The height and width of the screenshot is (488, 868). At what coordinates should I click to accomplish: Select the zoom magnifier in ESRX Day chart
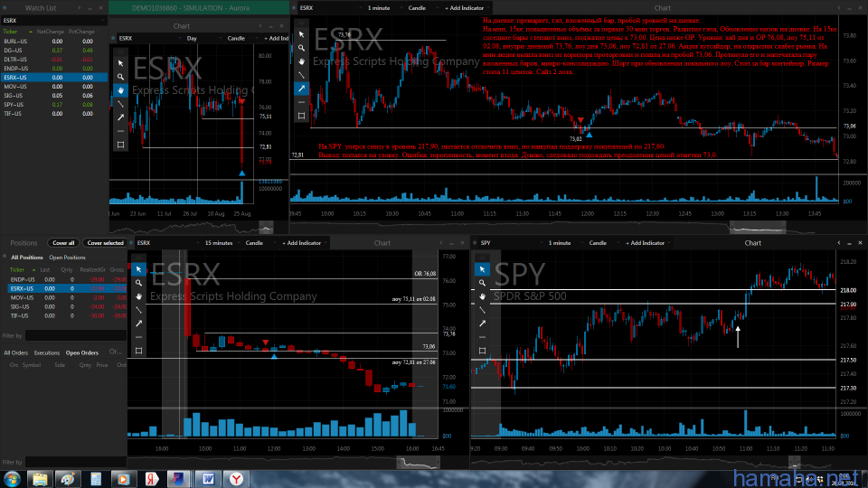coord(120,77)
